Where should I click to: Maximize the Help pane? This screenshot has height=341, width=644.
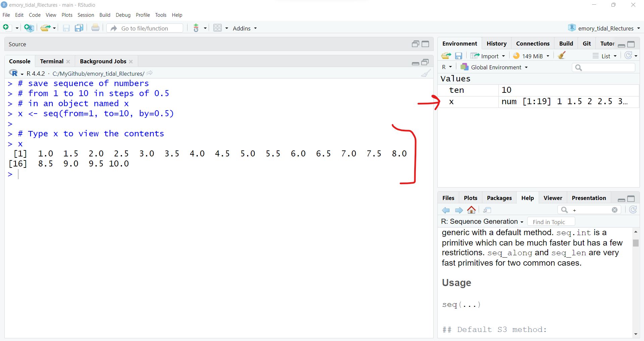tap(631, 199)
